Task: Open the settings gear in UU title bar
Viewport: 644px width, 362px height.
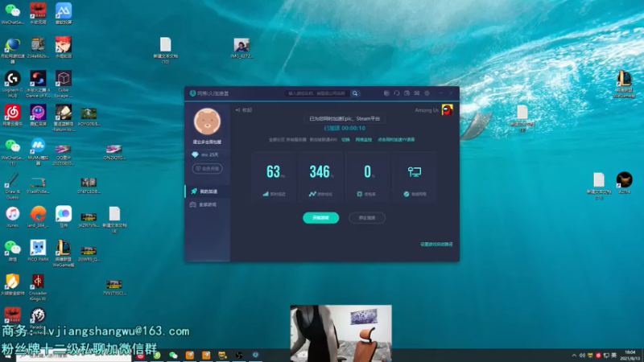Action: point(427,93)
